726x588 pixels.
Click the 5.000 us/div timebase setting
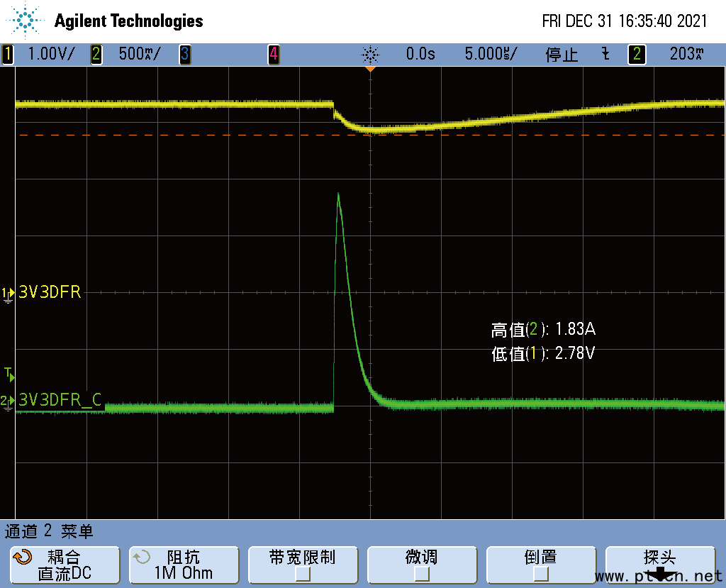point(491,55)
